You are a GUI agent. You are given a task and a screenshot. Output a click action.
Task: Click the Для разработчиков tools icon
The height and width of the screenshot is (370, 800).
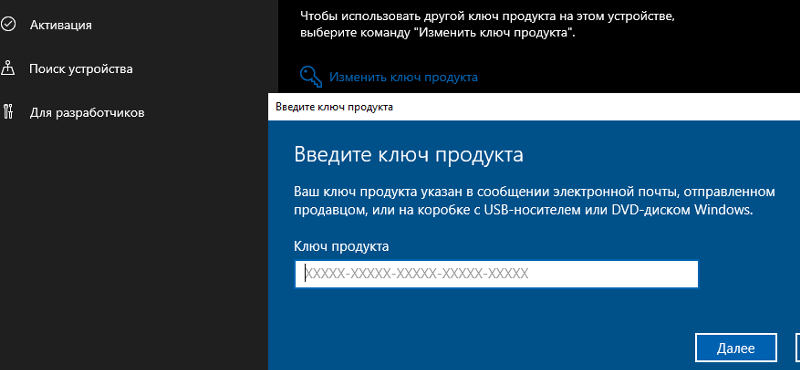pos(8,112)
